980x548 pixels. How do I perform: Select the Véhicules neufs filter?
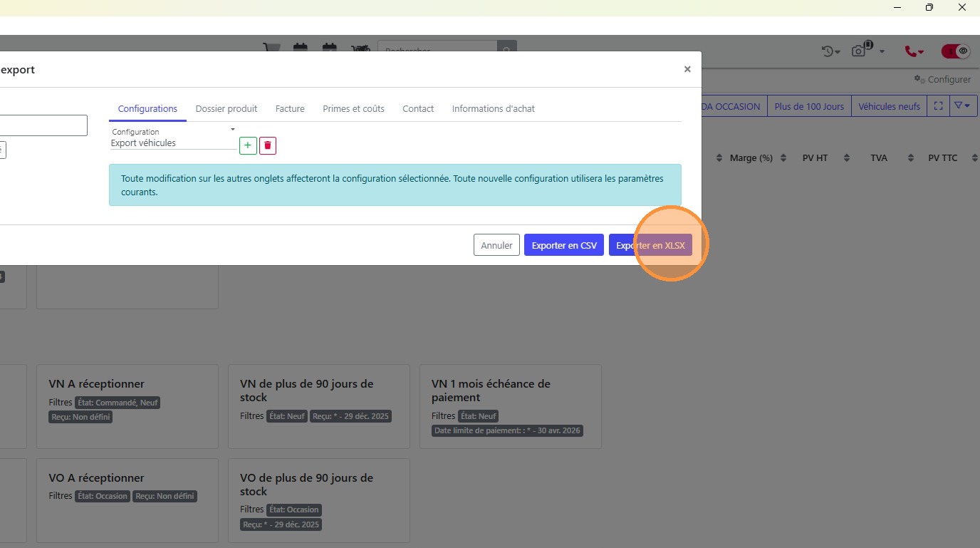tap(889, 106)
